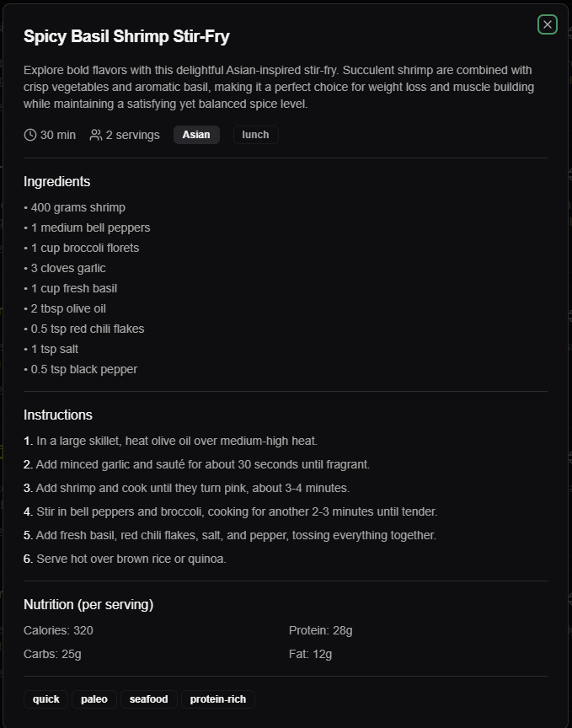Select the Asian cuisine badge

pos(196,134)
